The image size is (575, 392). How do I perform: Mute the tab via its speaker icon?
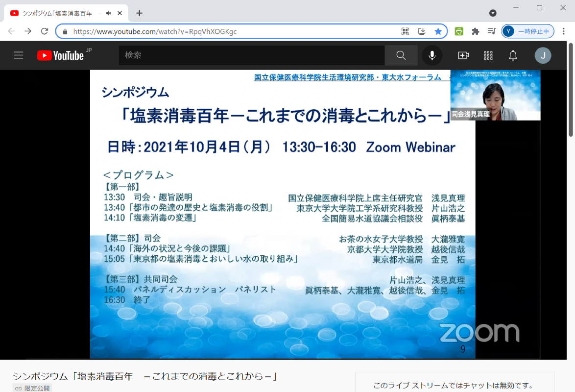coord(108,13)
